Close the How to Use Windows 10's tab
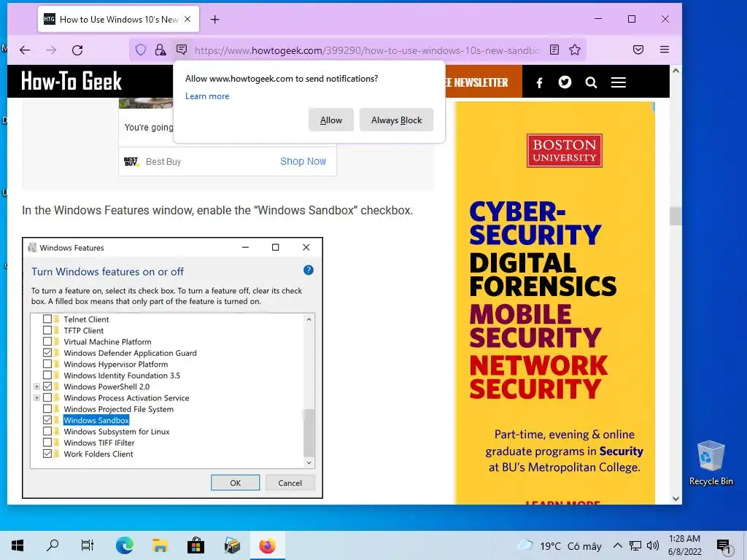Image resolution: width=747 pixels, height=560 pixels. pos(187,19)
